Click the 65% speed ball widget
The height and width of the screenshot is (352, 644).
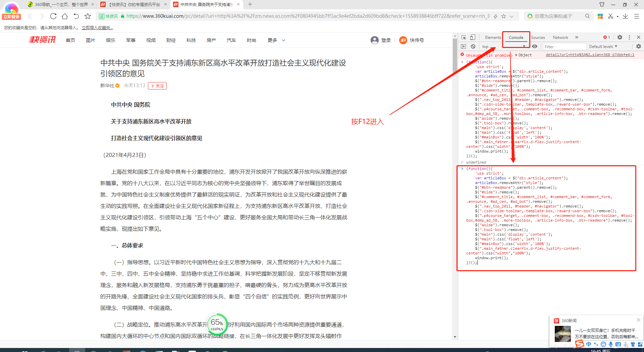[217, 324]
